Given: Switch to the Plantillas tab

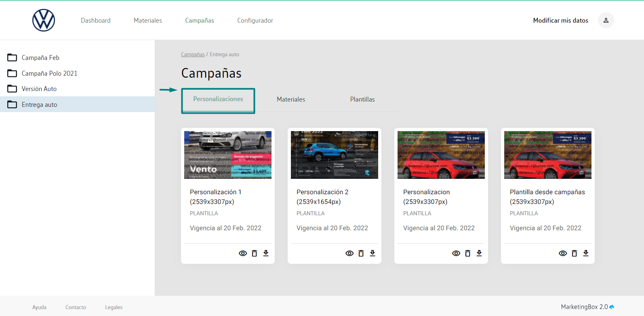Looking at the screenshot, I should [362, 99].
